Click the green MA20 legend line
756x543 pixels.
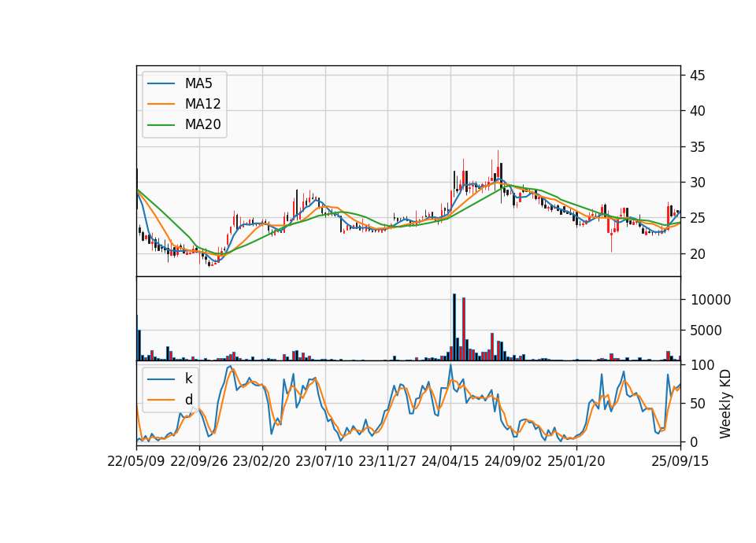tap(161, 125)
